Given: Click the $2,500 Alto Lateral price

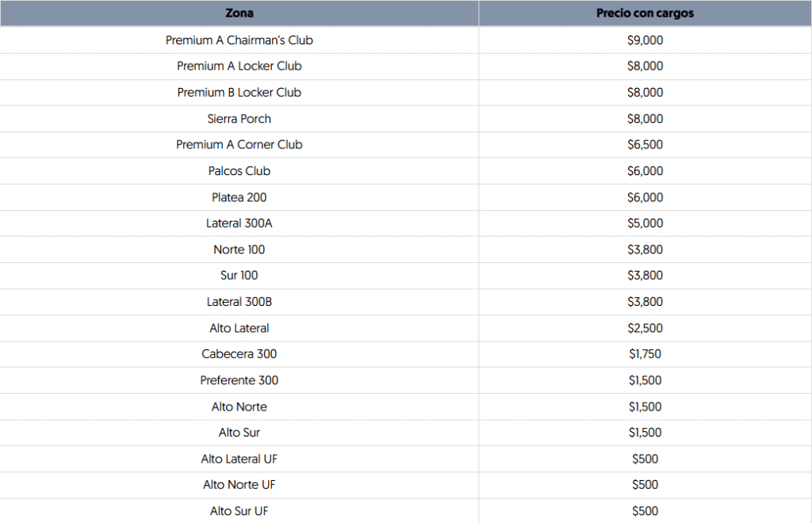Looking at the screenshot, I should 645,328.
